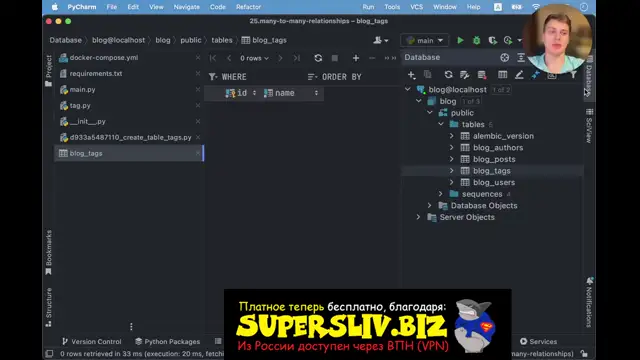This screenshot has width=640, height=360.
Task: Open data source properties wrench icon
Action: coord(464,75)
